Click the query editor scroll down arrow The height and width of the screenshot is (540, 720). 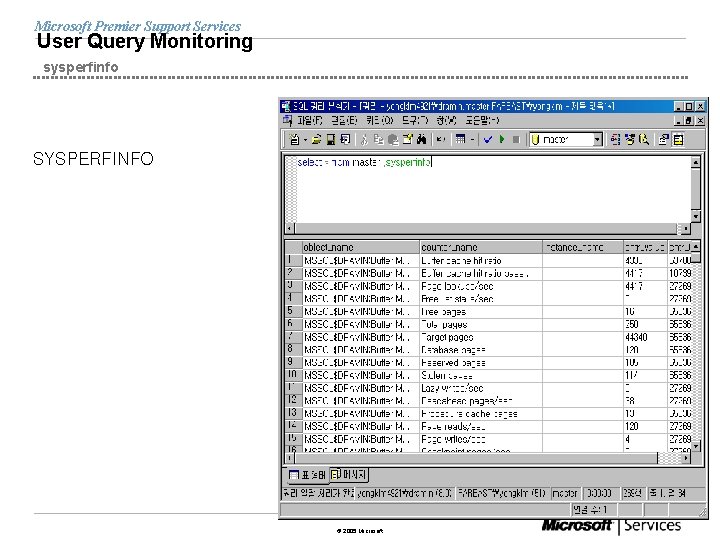point(696,217)
